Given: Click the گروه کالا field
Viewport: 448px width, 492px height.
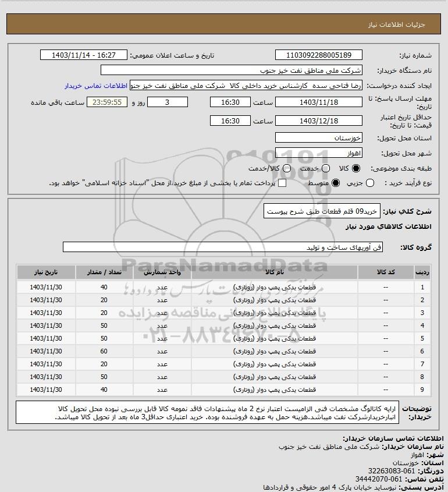Looking at the screenshot, I should tap(223, 247).
